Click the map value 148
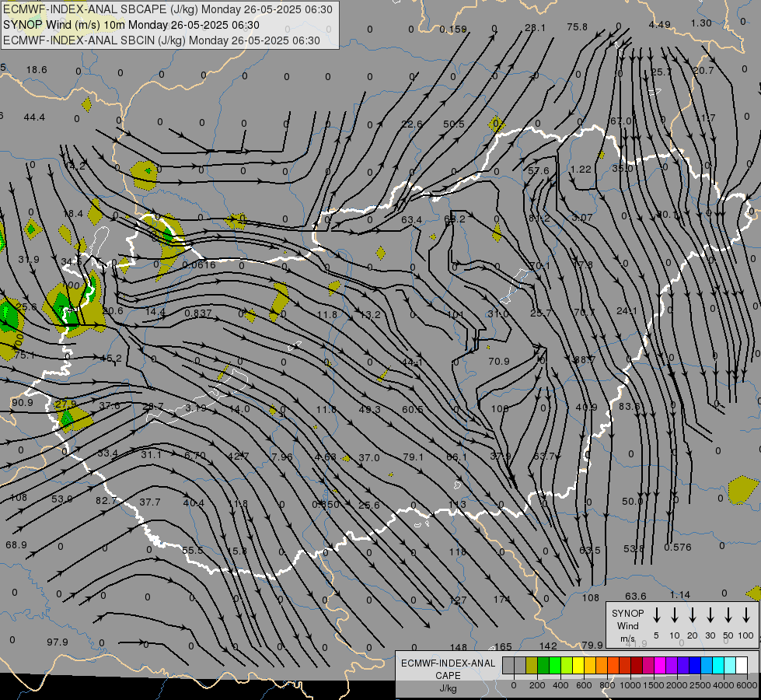 coord(459,647)
